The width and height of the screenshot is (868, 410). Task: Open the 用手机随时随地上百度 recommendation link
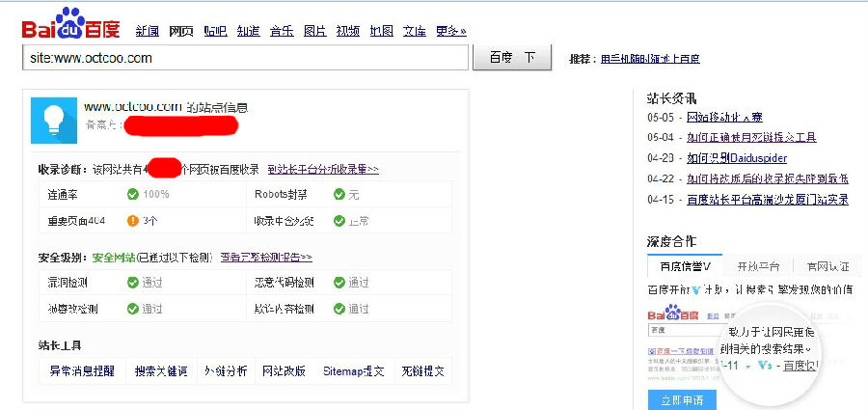coord(650,59)
